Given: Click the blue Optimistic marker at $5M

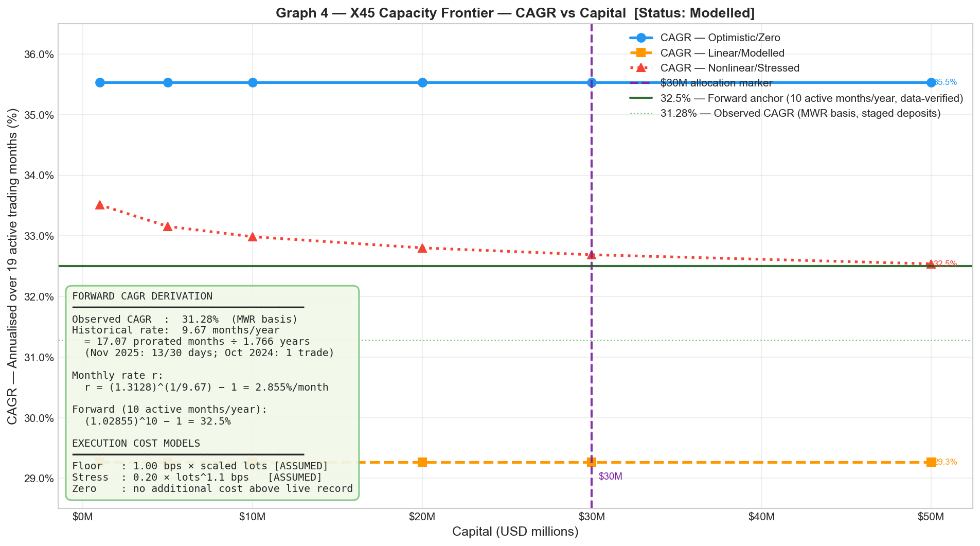Looking at the screenshot, I should (168, 82).
